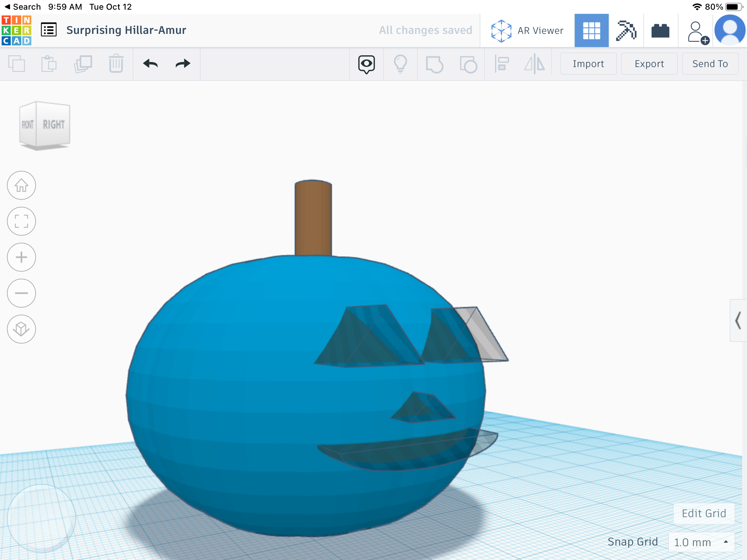
Task: Switch to orthographic view
Action: [x=21, y=329]
